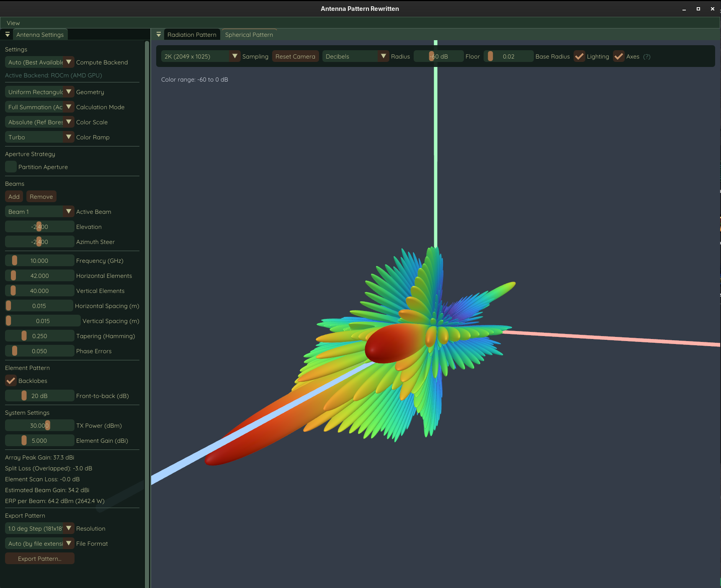Choose a Color Ramp from the Turbo dropdown

(39, 137)
